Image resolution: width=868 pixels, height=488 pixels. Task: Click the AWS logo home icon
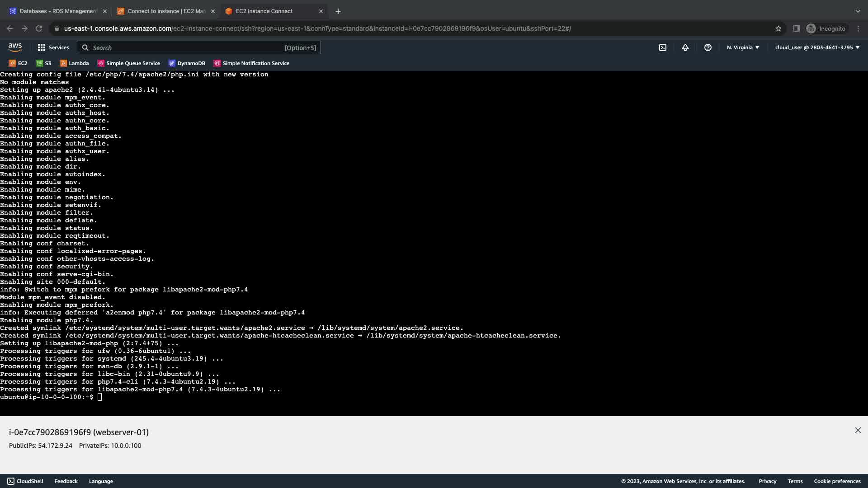(15, 47)
